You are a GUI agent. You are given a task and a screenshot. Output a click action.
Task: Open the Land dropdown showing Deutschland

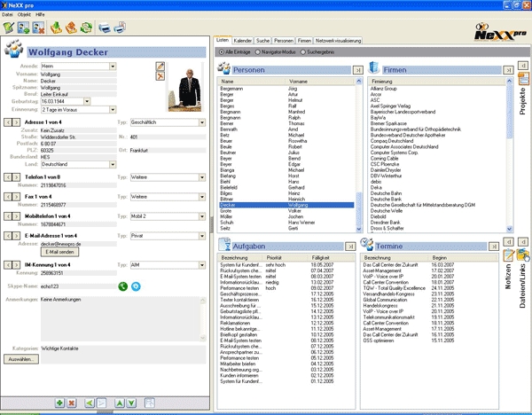(x=113, y=165)
